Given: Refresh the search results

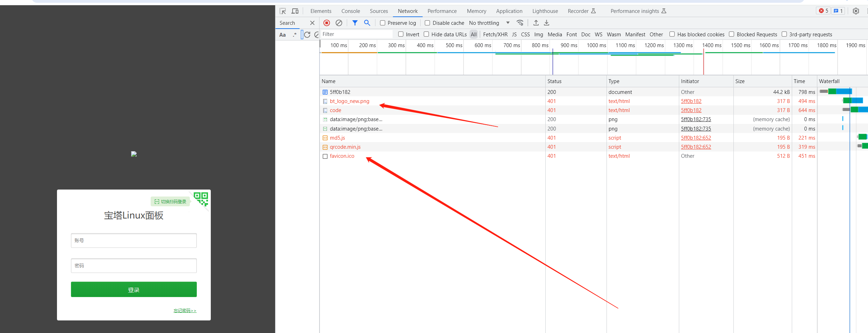Looking at the screenshot, I should click(x=307, y=35).
